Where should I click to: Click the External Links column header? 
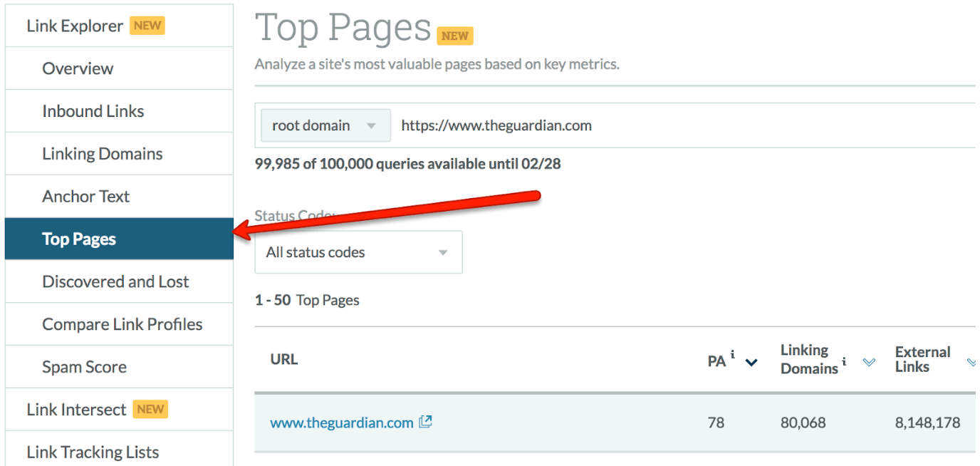[922, 359]
